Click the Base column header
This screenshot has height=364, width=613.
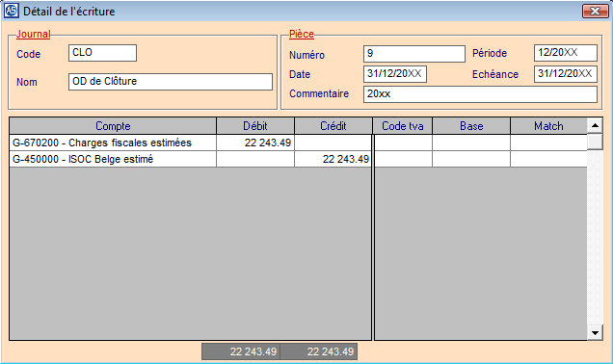[471, 126]
